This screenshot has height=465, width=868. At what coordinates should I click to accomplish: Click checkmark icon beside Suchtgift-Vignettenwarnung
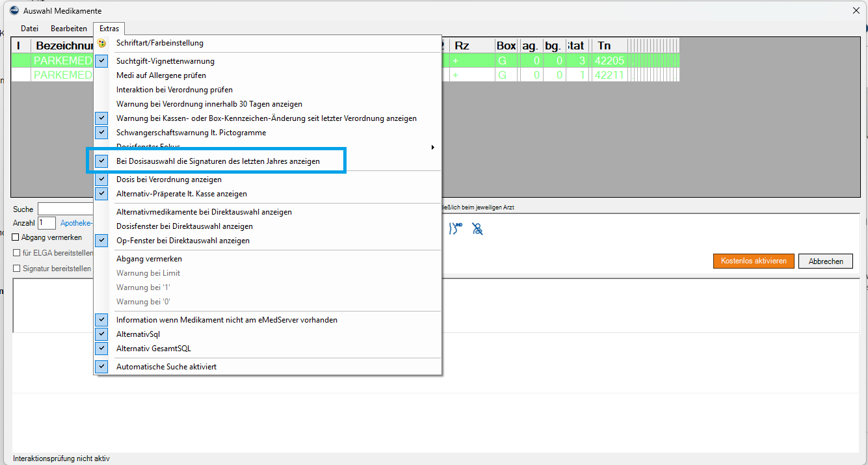tap(101, 61)
